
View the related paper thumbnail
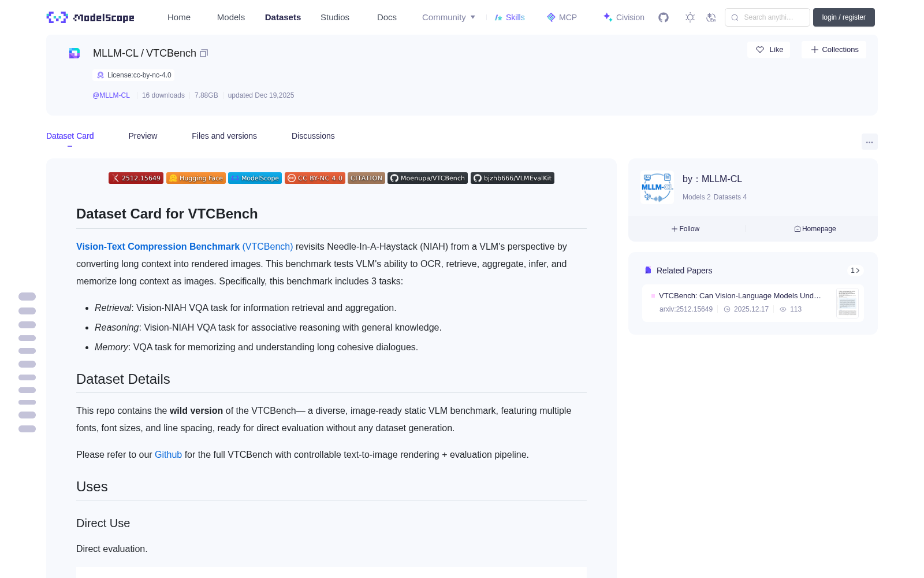pos(847,303)
